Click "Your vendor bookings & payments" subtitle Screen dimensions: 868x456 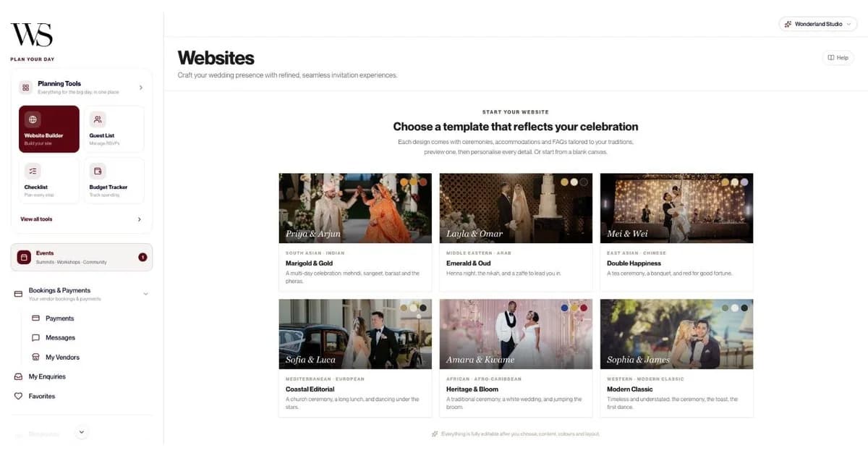coord(65,299)
